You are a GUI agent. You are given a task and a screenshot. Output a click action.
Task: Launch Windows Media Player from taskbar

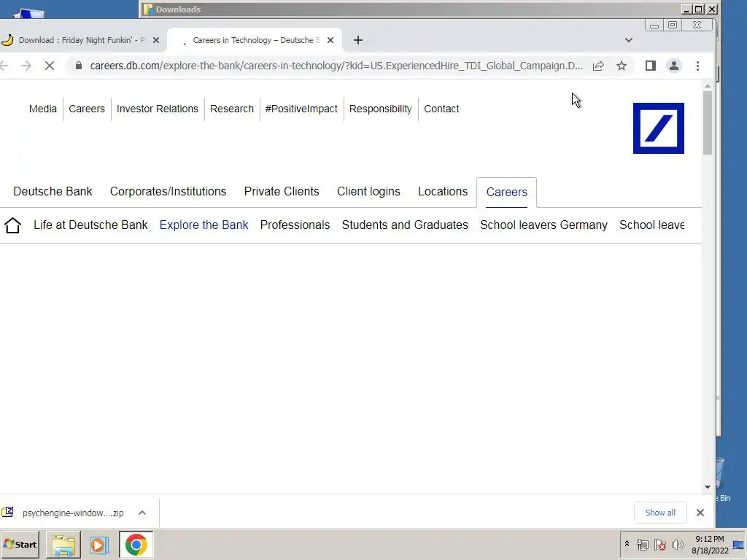coord(99,544)
